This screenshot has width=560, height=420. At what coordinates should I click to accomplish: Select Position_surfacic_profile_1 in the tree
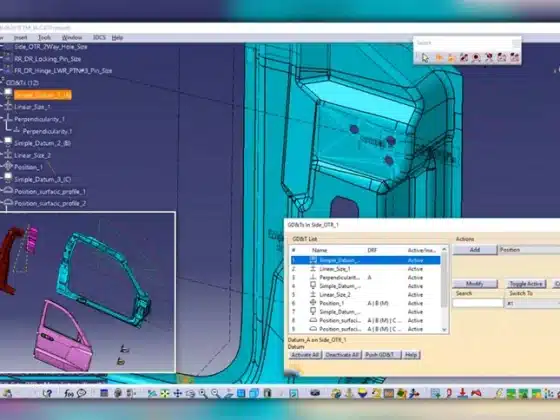pos(50,191)
